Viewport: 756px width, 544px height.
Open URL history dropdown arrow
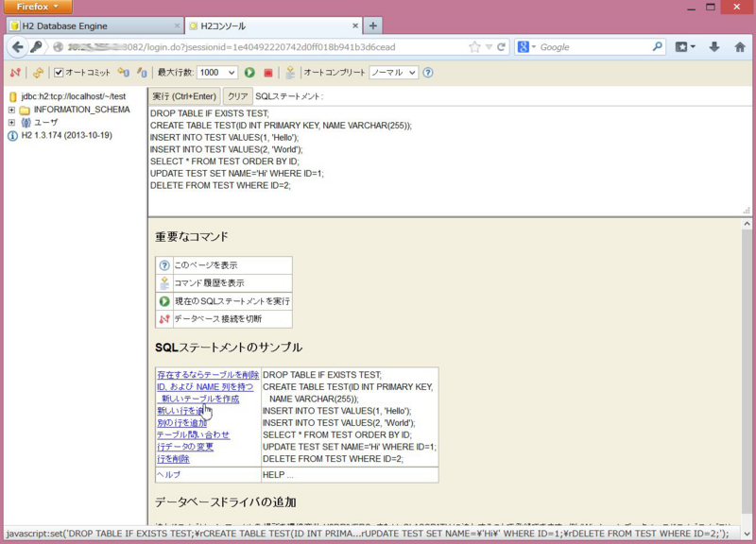(489, 47)
